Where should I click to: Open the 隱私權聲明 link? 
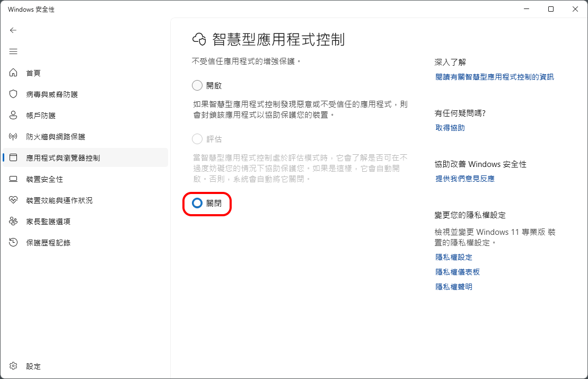(454, 287)
